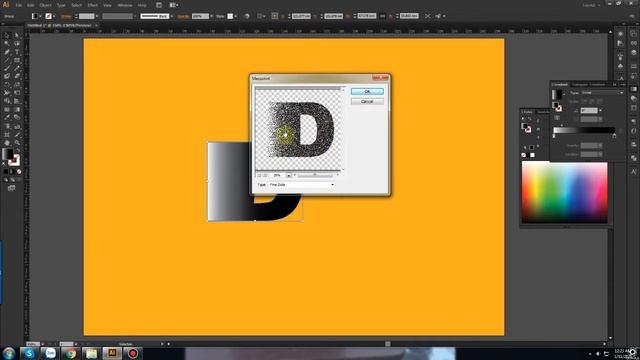Select the Hand tool
Viewport: 640px width, 360px height.
(x=7, y=143)
